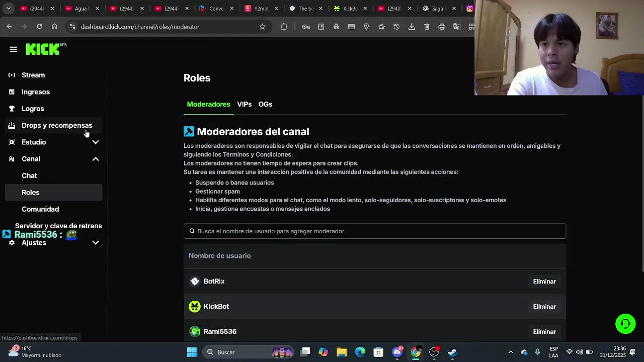This screenshot has width=644, height=362.
Task: Click the Rami5536 avatar
Action: (195, 332)
